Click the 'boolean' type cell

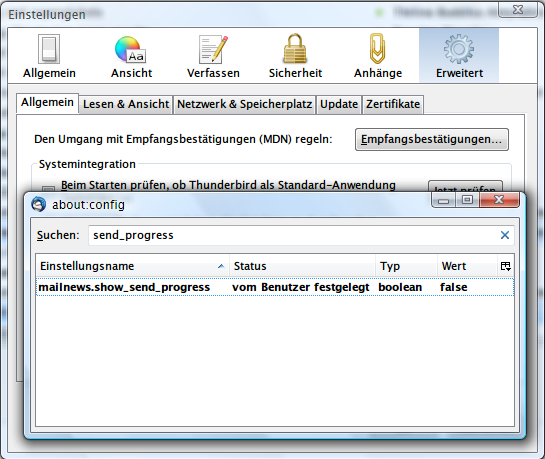coord(400,287)
